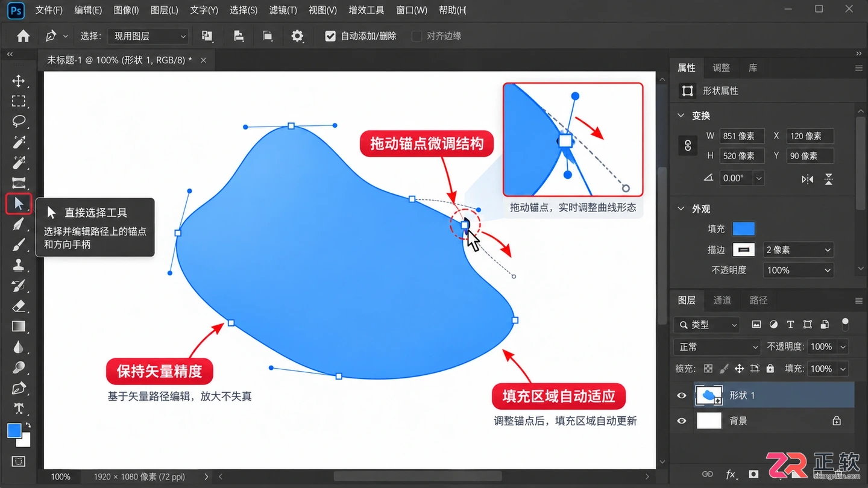The height and width of the screenshot is (488, 868).
Task: Pick the Gradient tool
Action: tap(19, 327)
